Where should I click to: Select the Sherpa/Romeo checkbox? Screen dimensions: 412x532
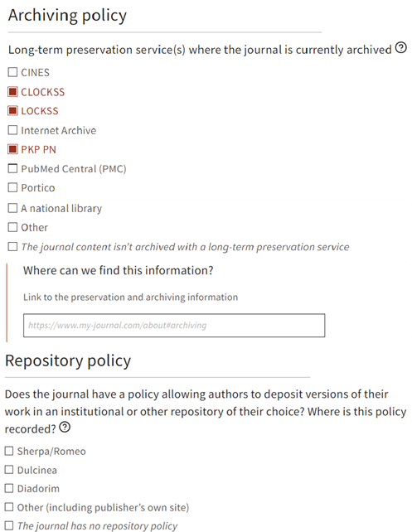(9, 451)
